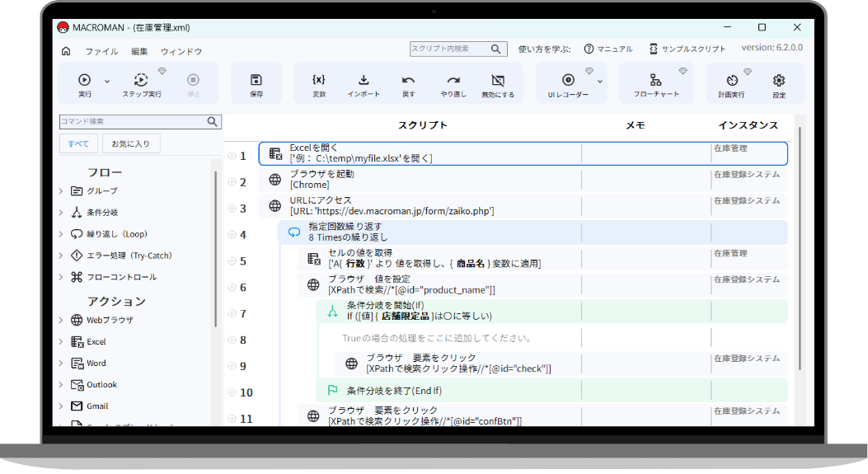The image size is (868, 474).
Task: Click branch icon on row 7
Action: [332, 312]
